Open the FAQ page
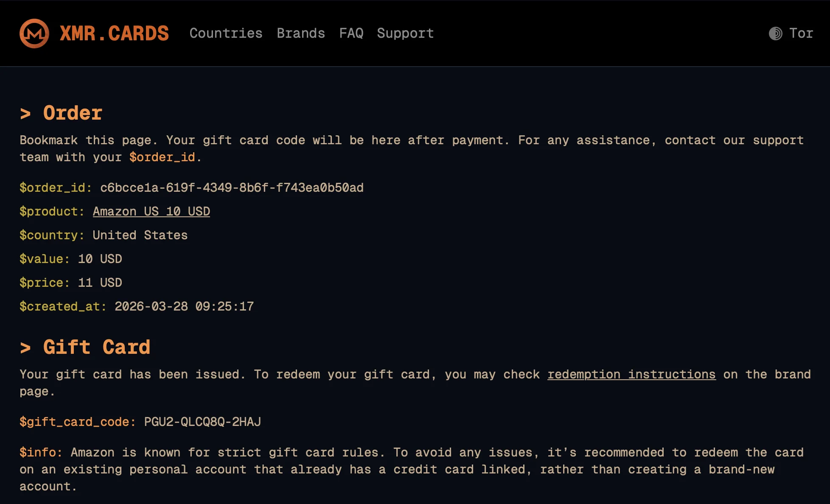The height and width of the screenshot is (504, 830). pos(351,33)
